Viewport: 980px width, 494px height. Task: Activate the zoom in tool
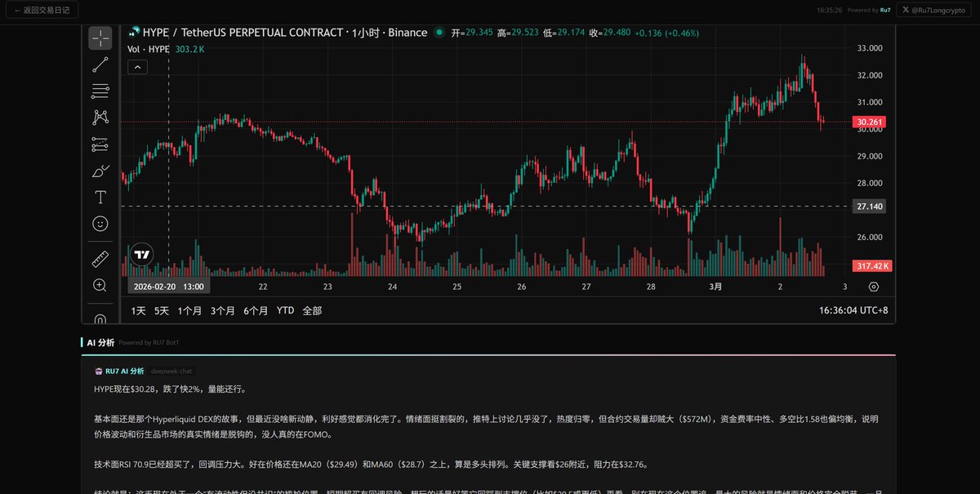(100, 285)
